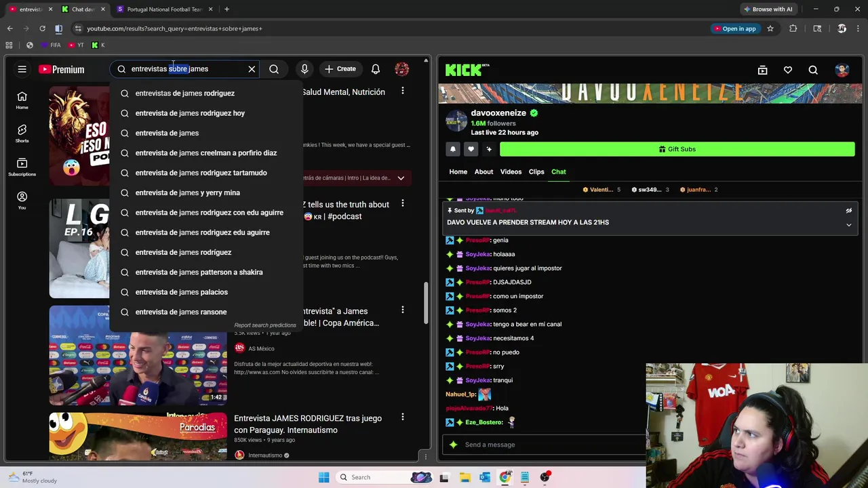Open more options for Salud Mental video
Image resolution: width=868 pixels, height=488 pixels.
point(403,91)
